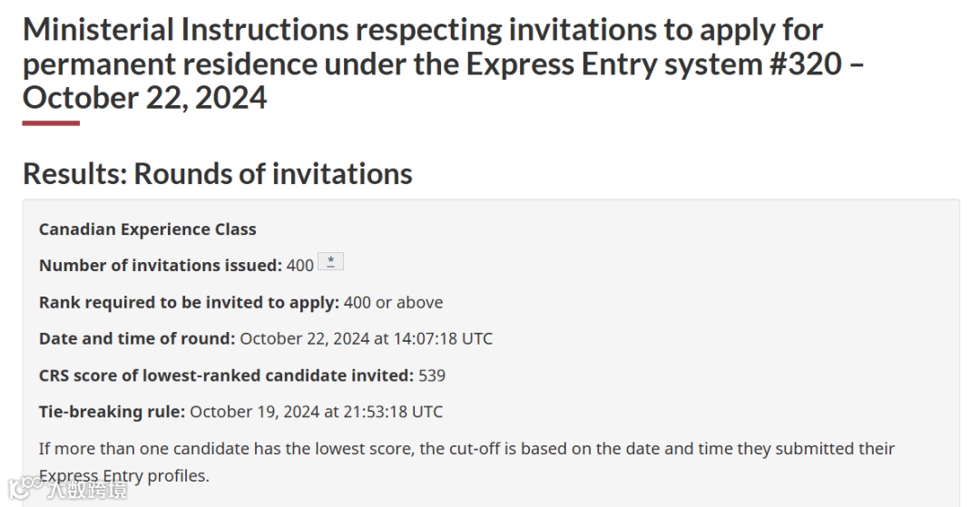Select the October 19, 2024 at 21:53:18 UTC value
The image size is (980, 507).
(x=317, y=412)
